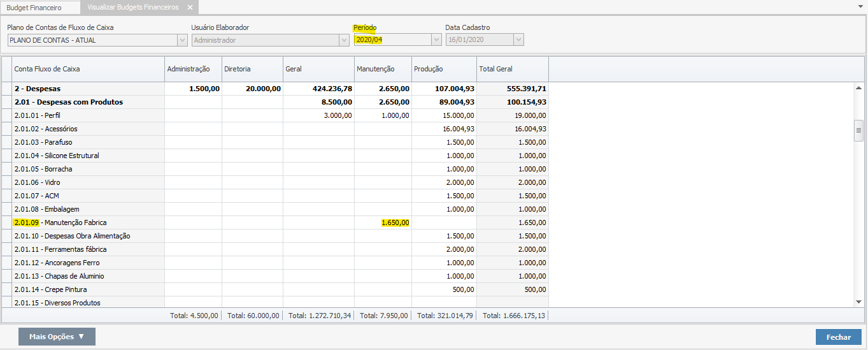Open the Usuário Elaborador dropdown

pyautogui.click(x=344, y=40)
